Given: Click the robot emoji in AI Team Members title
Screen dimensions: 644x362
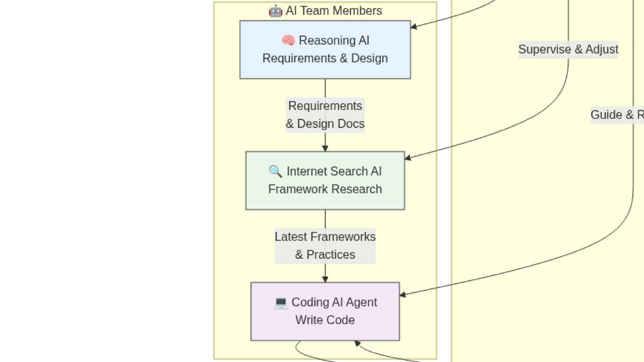Looking at the screenshot, I should coord(275,11).
